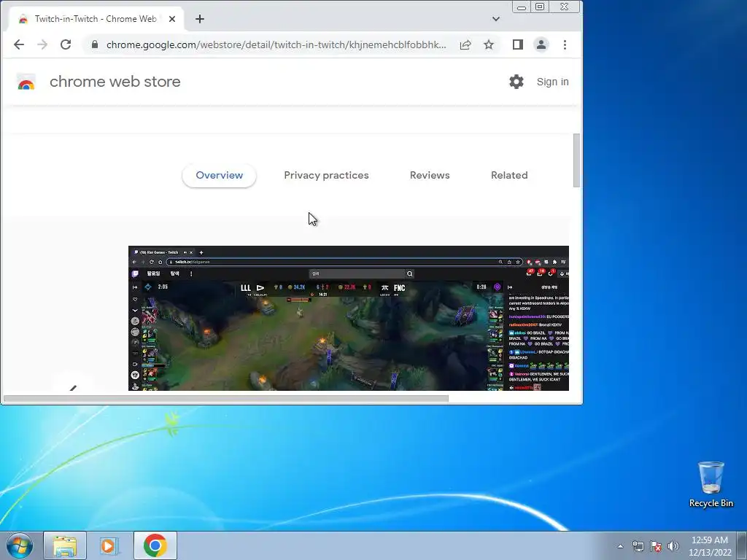
Task: Click the forward navigation arrow
Action: (x=42, y=44)
